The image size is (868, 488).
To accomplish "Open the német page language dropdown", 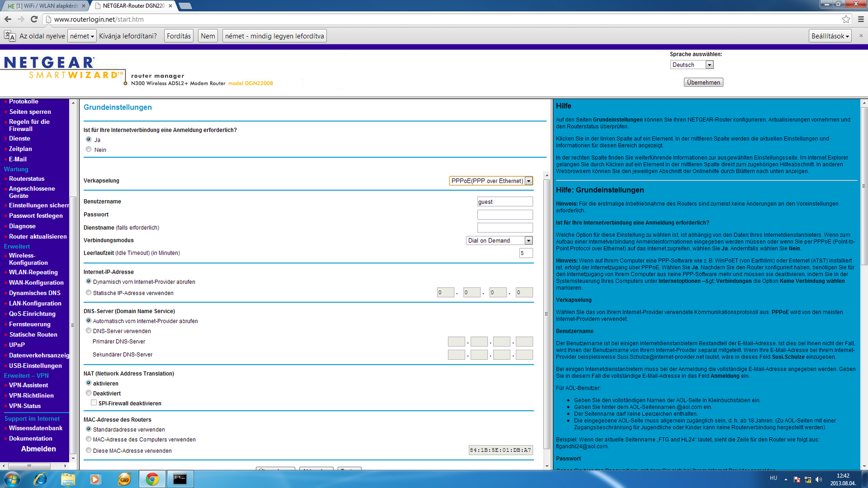I will point(82,36).
